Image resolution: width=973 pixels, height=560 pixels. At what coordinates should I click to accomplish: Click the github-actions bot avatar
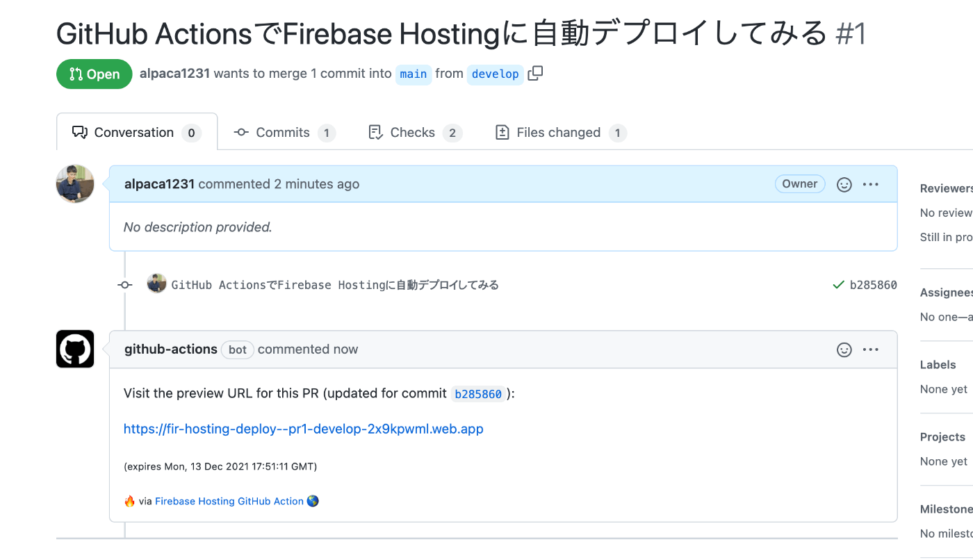click(75, 349)
